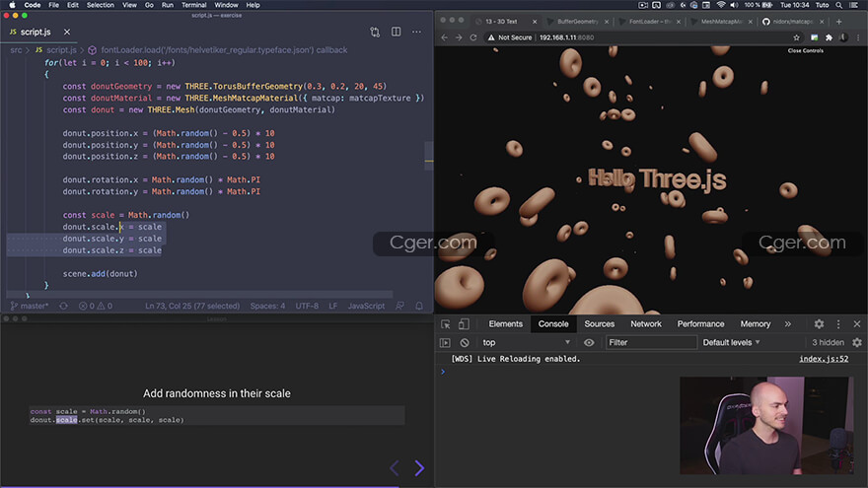This screenshot has width=868, height=488.
Task: Open the Code application menu
Action: coord(33,5)
